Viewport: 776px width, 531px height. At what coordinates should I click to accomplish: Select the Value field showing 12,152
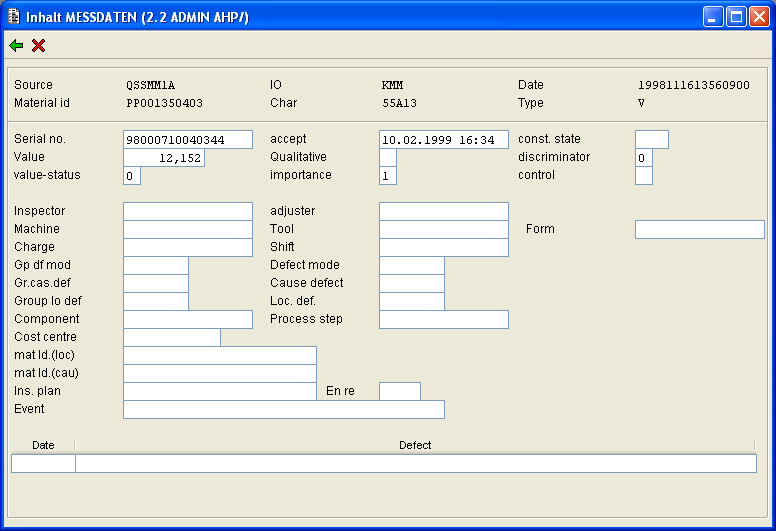[x=164, y=158]
